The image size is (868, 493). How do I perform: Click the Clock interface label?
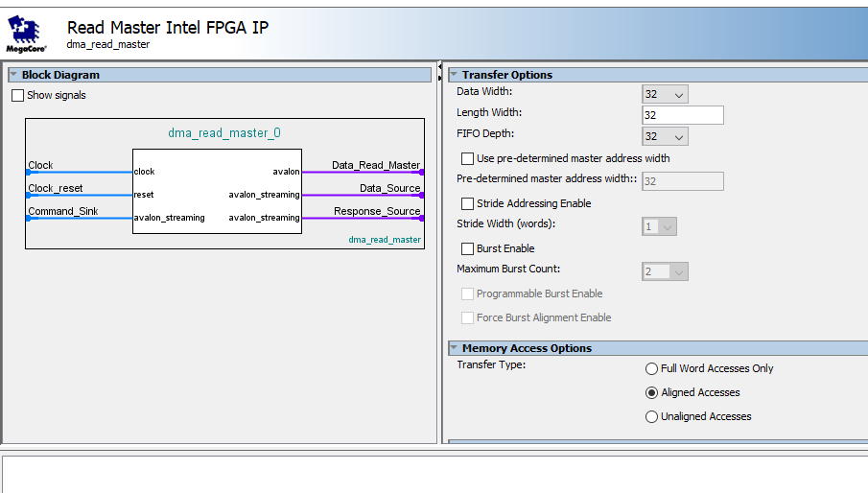coord(40,165)
